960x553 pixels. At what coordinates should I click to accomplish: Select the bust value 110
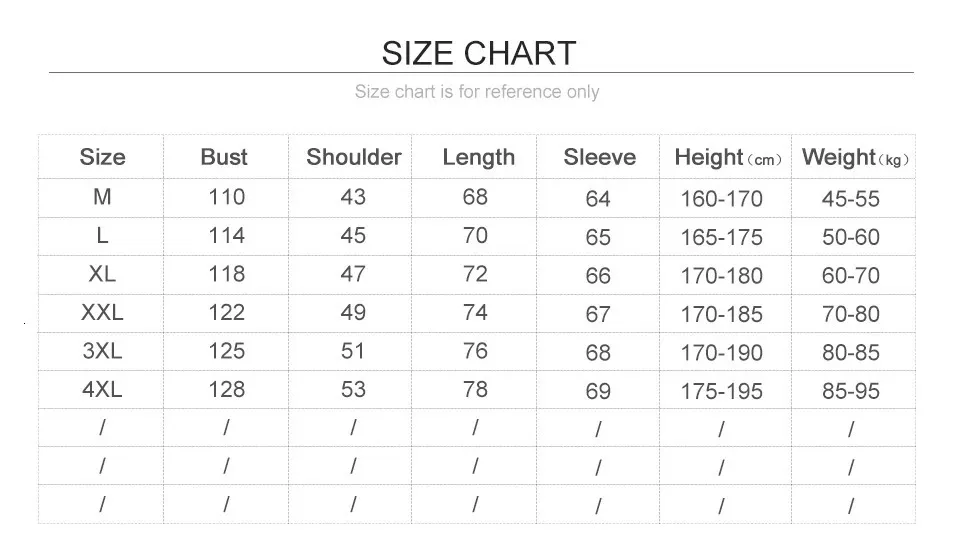226,197
